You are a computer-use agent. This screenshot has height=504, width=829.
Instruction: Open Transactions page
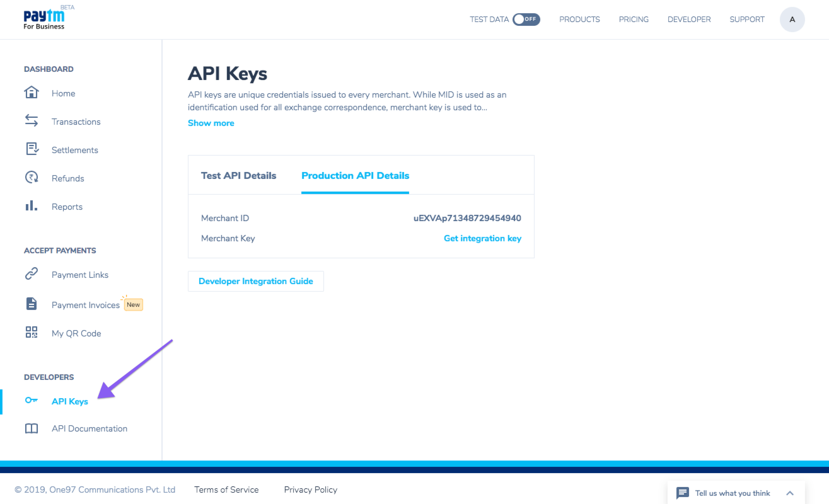pos(76,122)
